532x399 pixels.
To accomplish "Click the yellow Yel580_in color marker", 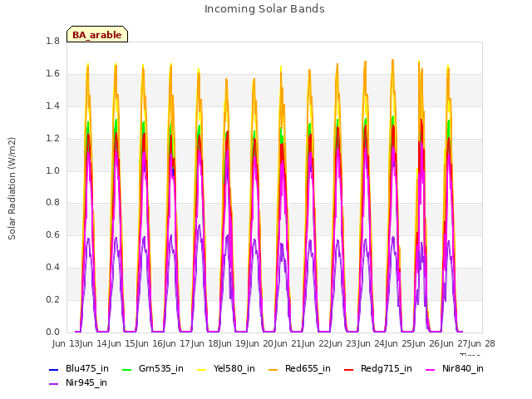I will point(201,369).
